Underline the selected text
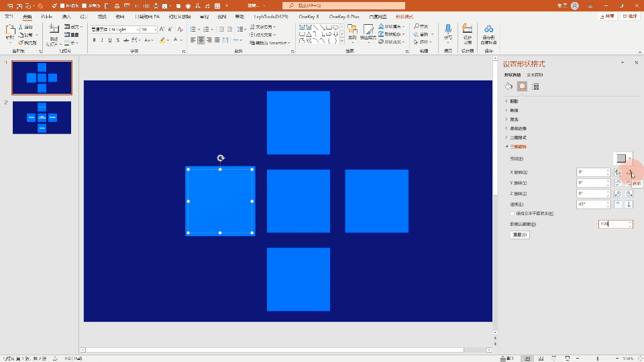Screen dimensions: 644x362 click(x=109, y=40)
